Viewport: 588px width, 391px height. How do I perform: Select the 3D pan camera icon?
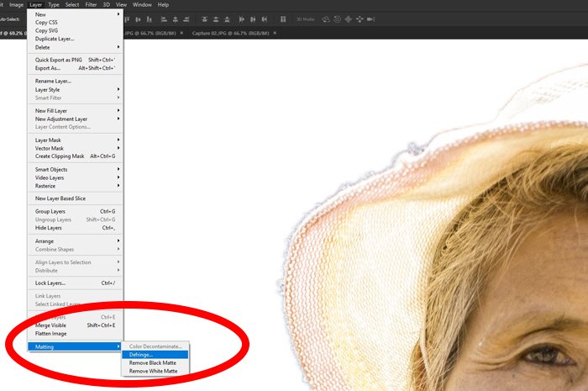349,18
